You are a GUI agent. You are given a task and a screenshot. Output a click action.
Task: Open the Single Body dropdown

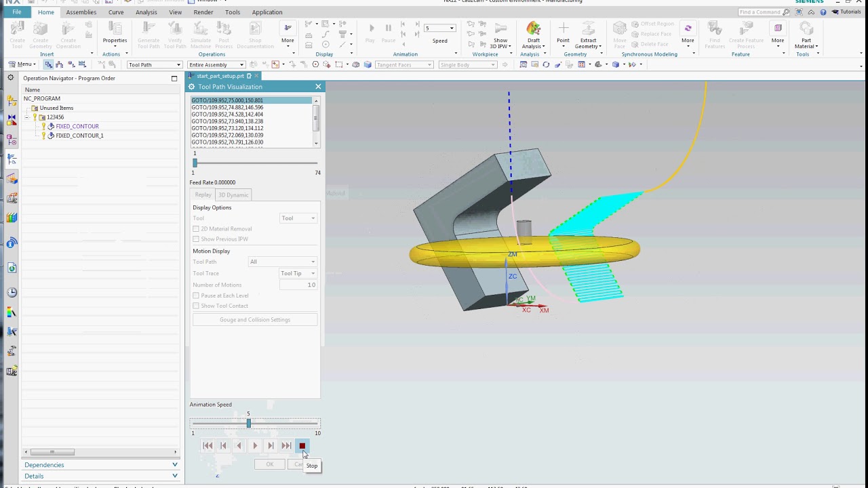coord(468,65)
